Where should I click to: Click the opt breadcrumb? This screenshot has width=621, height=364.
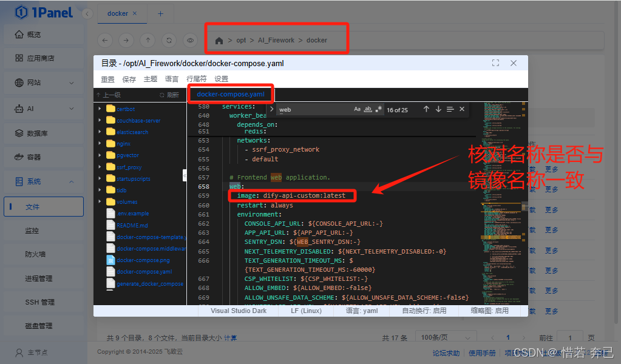(241, 41)
